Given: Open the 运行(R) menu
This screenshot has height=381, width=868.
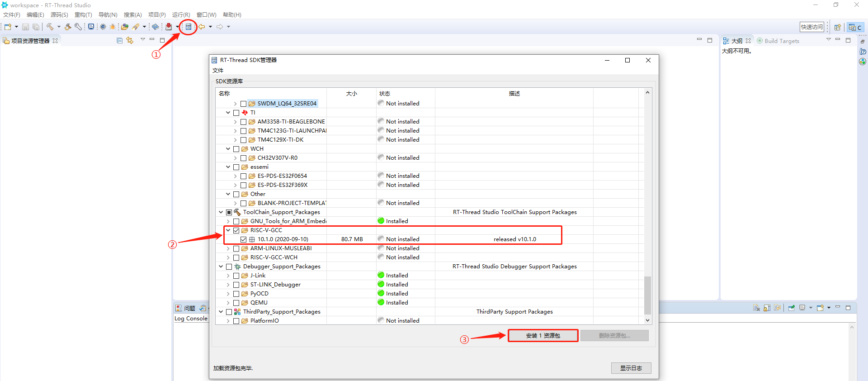Looking at the screenshot, I should [181, 15].
